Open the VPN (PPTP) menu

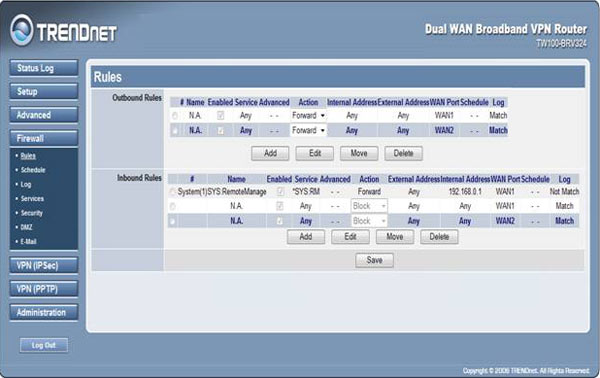coord(44,288)
